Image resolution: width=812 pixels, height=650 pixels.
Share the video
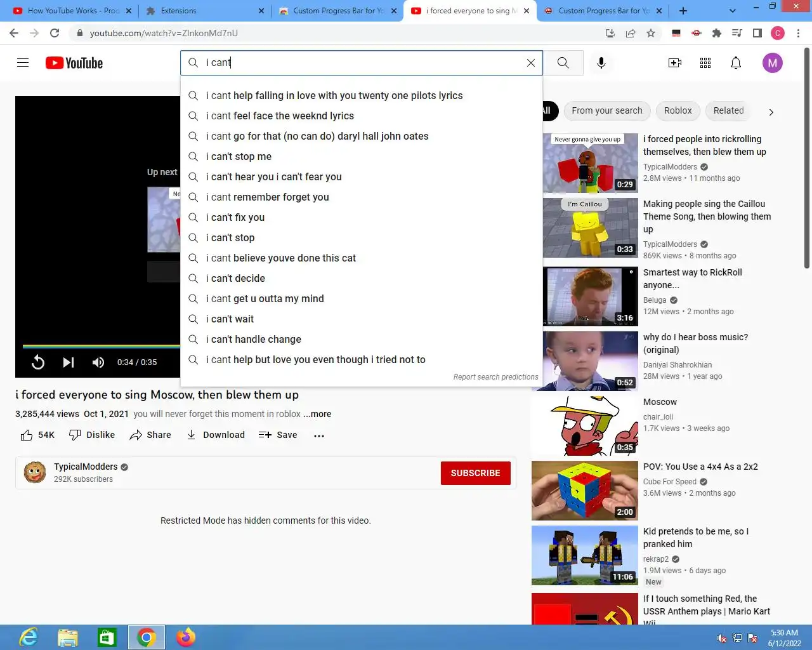[150, 435]
